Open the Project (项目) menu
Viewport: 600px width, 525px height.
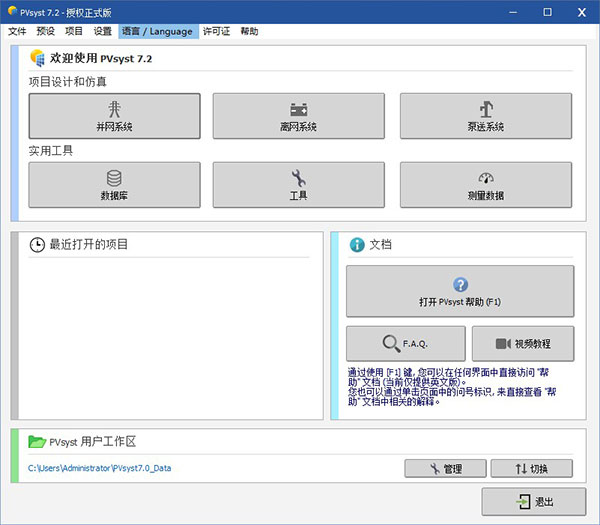click(x=74, y=32)
